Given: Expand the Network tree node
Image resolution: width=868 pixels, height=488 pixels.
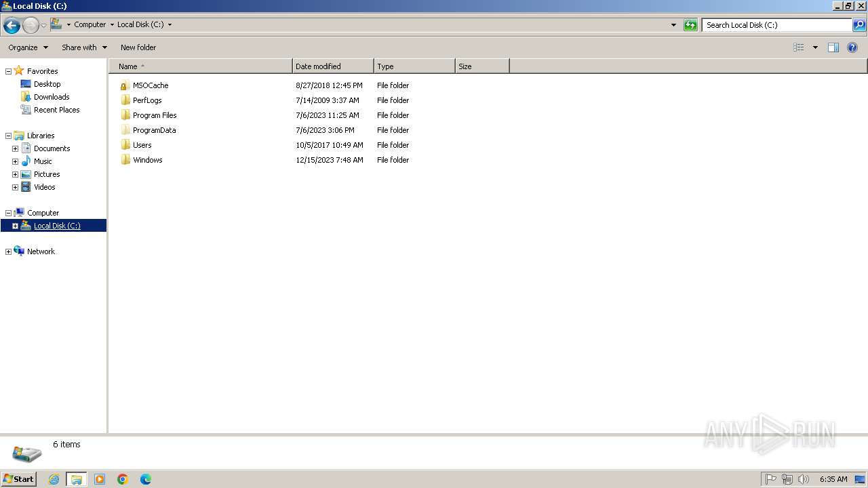Looking at the screenshot, I should tap(8, 251).
